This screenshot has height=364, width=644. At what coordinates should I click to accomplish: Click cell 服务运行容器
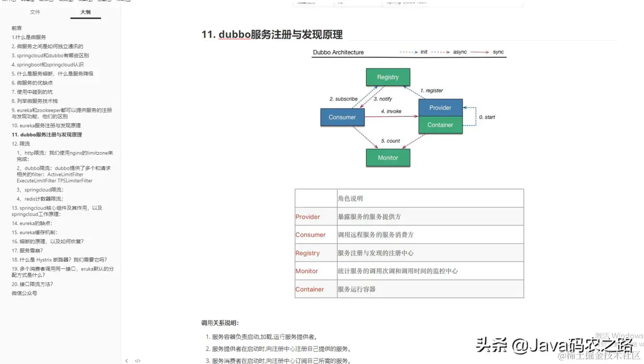tap(430, 289)
